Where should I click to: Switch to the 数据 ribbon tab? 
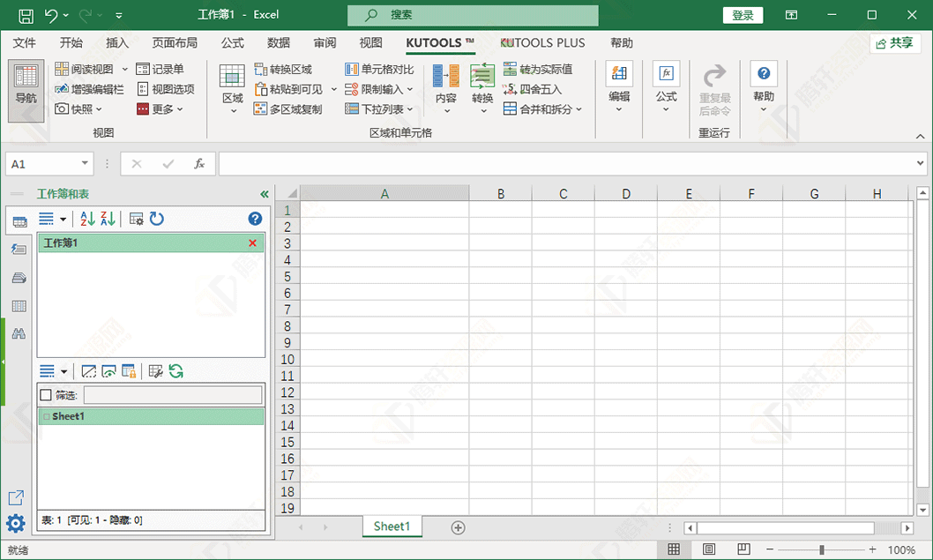(279, 42)
